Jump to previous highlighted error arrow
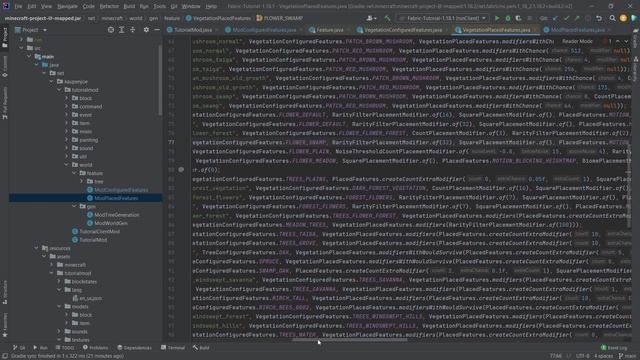The width and height of the screenshot is (640, 360). pos(618,41)
